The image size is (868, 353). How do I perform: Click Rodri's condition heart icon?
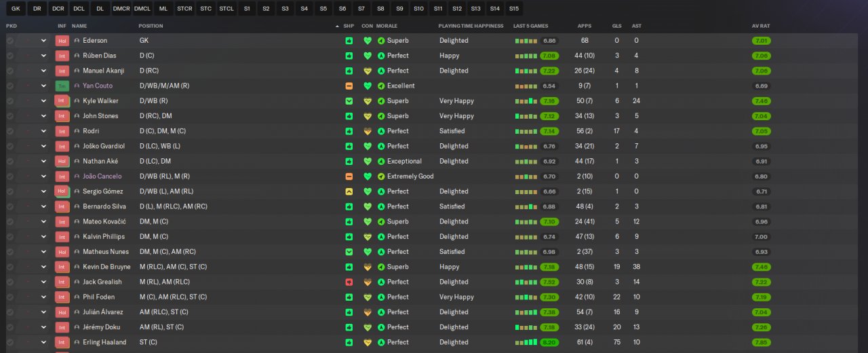pyautogui.click(x=368, y=132)
